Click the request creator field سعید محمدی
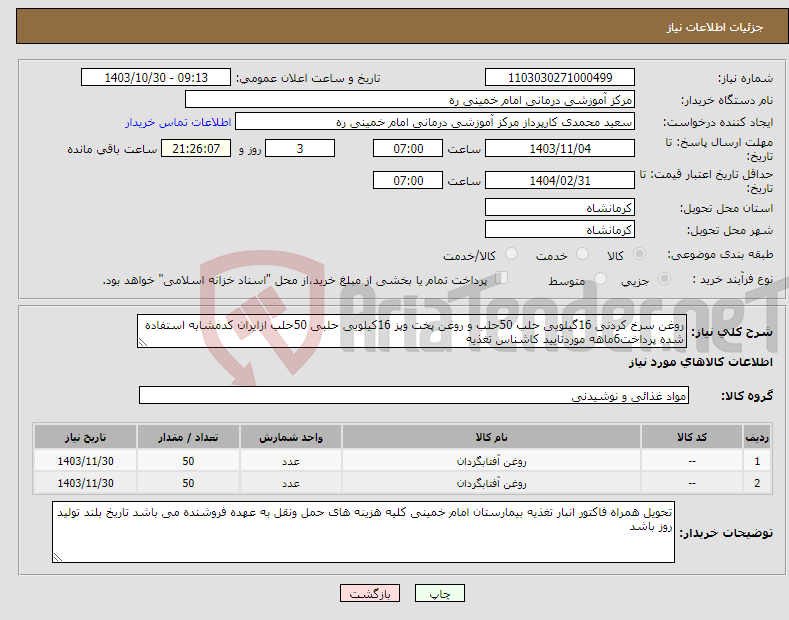This screenshot has height=620, width=789. pos(435,122)
